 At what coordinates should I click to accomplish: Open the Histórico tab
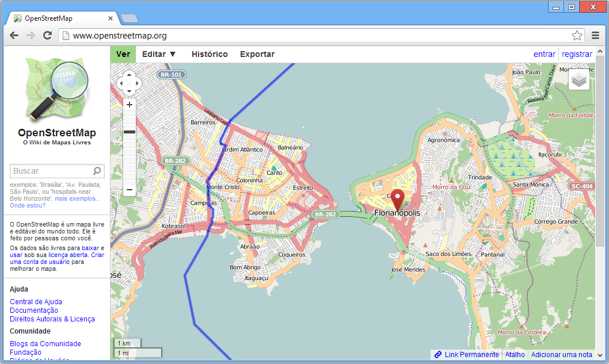210,54
